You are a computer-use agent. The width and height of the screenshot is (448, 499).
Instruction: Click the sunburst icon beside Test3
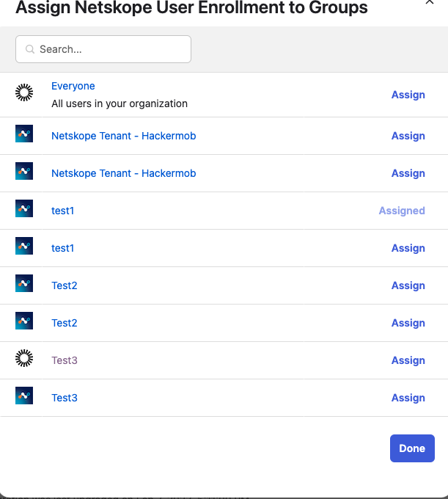[24, 358]
